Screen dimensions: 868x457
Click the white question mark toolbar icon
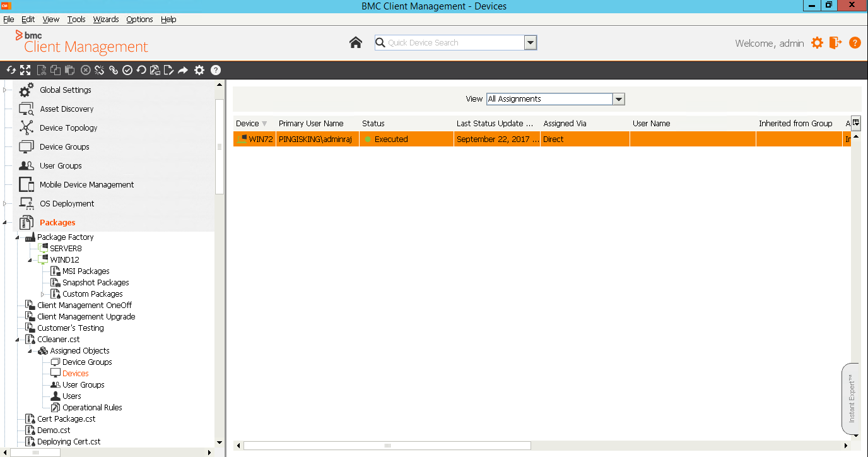(216, 70)
